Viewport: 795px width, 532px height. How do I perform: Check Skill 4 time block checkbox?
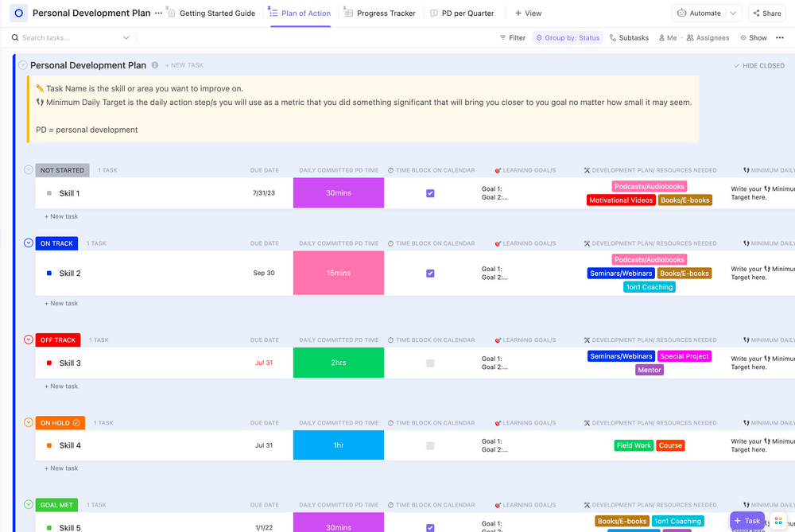click(430, 446)
